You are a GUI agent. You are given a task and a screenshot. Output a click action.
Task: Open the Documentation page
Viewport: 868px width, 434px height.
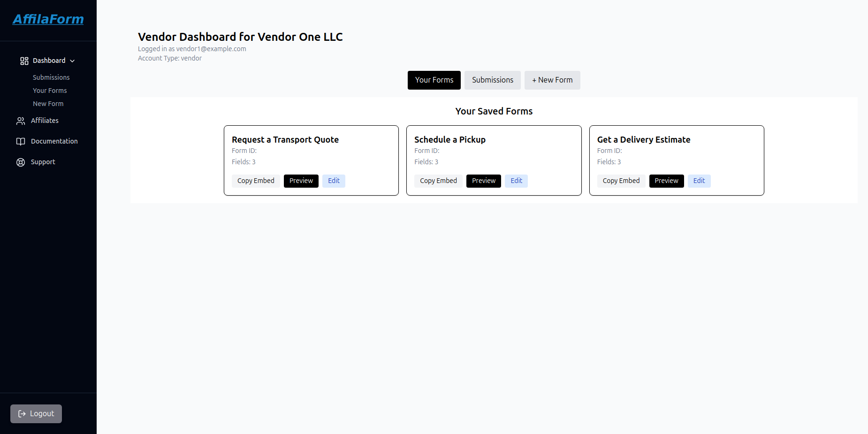[54, 141]
